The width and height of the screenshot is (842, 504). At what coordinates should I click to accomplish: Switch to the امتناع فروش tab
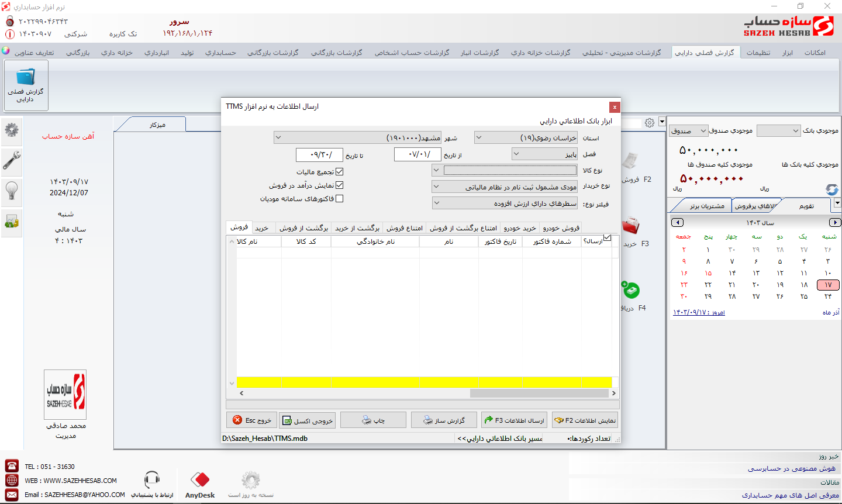point(405,228)
